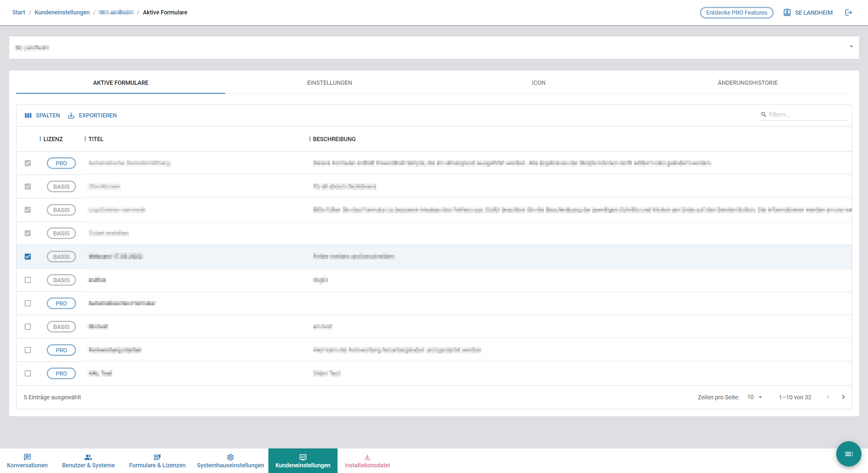Open Systemhauseinstellungen gear navigation item
Screen dimensions: 868x473
(230, 460)
